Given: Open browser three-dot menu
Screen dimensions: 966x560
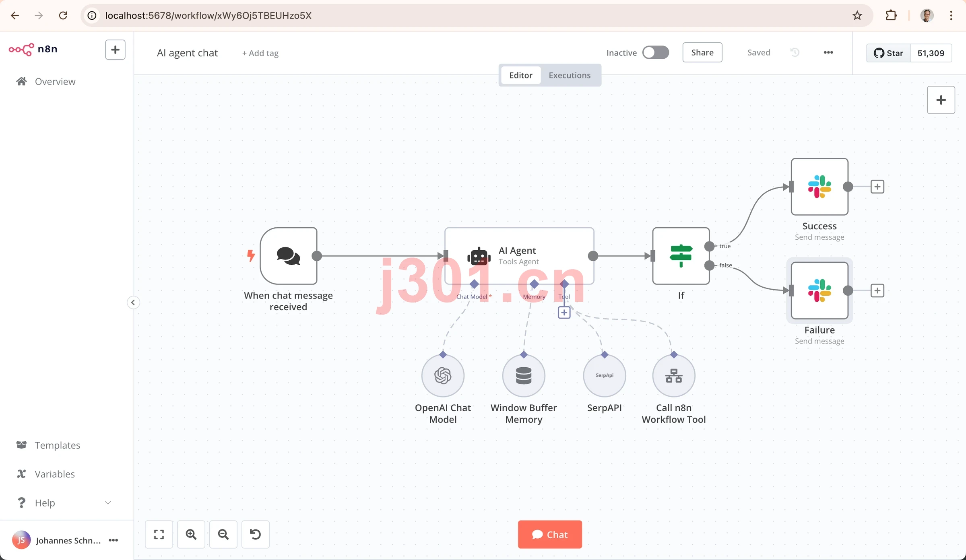Looking at the screenshot, I should 951,15.
